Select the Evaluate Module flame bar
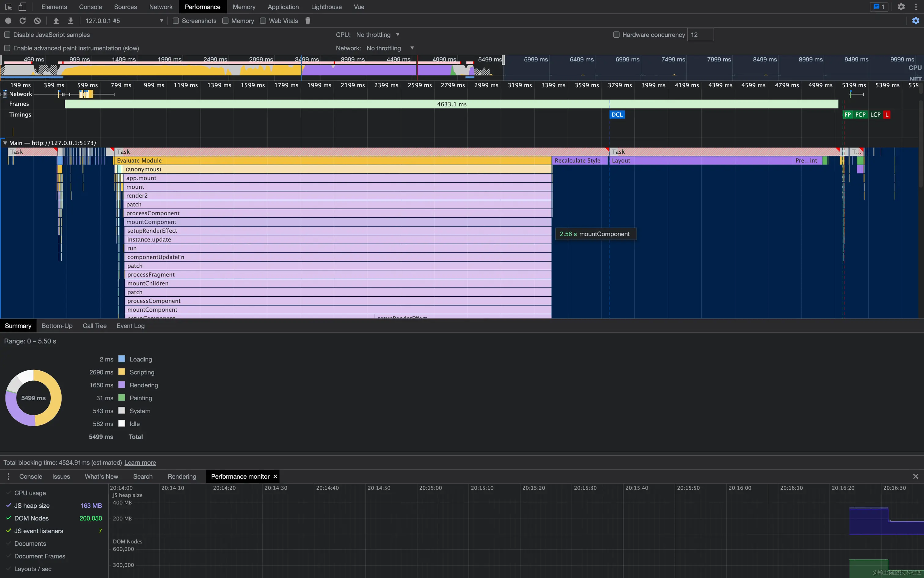924x578 pixels. point(333,161)
